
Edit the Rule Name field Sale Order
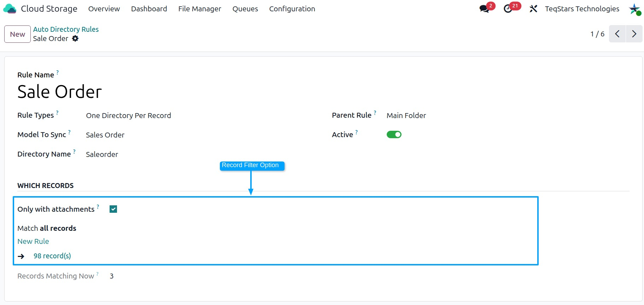coord(60,92)
